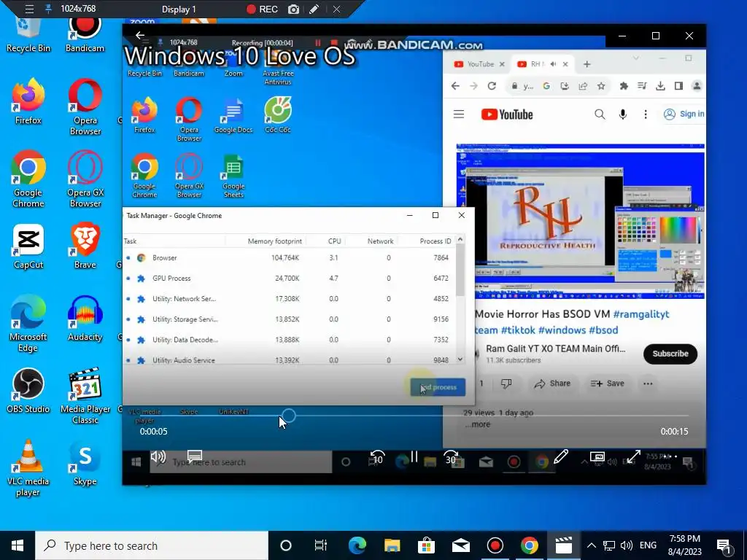Skip back 10 seconds in the video
Image resolution: width=747 pixels, height=560 pixels.
tap(377, 458)
